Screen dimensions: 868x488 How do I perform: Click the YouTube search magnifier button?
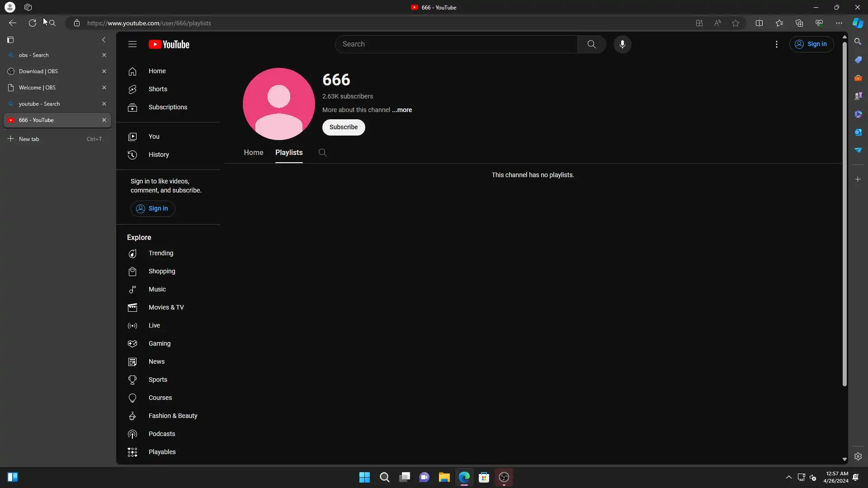591,44
